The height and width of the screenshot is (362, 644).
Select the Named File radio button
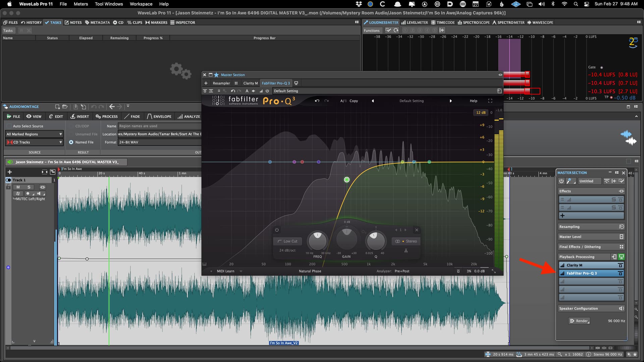[x=71, y=142]
